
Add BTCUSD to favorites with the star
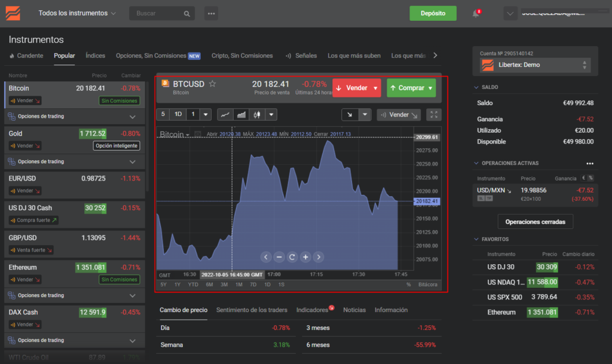point(212,84)
